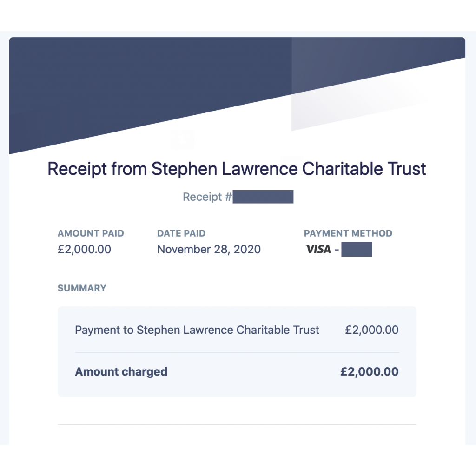Select the November 28, 2020 date
The height and width of the screenshot is (476, 476).
209,250
